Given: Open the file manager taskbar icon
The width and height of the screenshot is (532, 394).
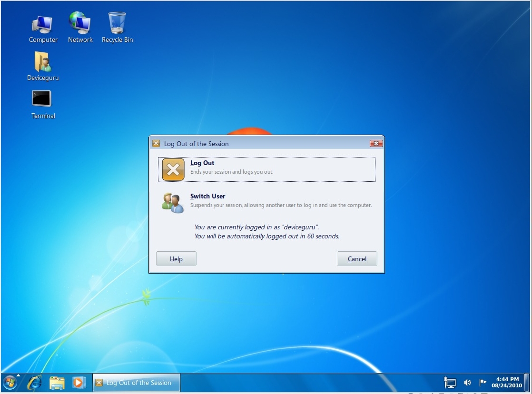Looking at the screenshot, I should pyautogui.click(x=57, y=383).
